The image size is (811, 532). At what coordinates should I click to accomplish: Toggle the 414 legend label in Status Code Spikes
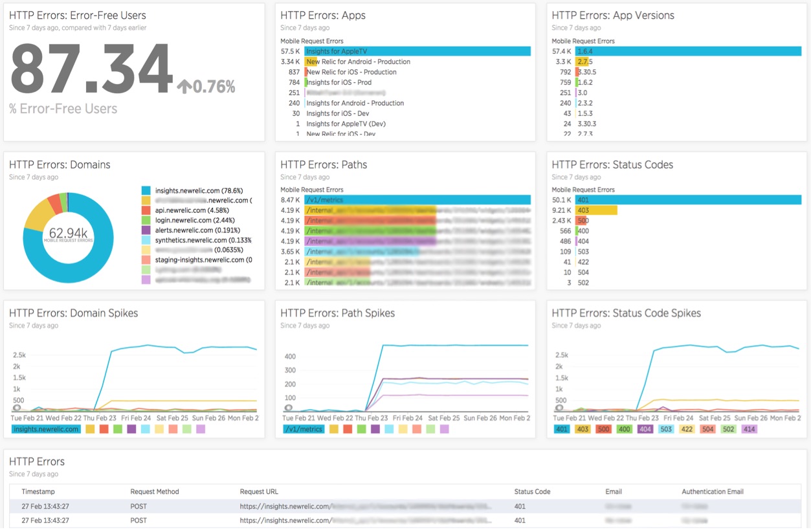coord(750,429)
